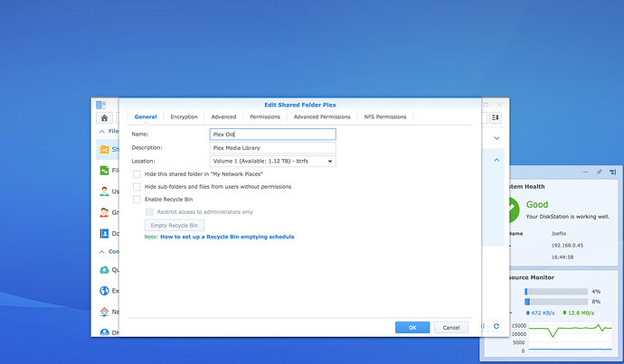Click RAM usage bar showing 8%
This screenshot has height=364, width=624.
point(556,302)
